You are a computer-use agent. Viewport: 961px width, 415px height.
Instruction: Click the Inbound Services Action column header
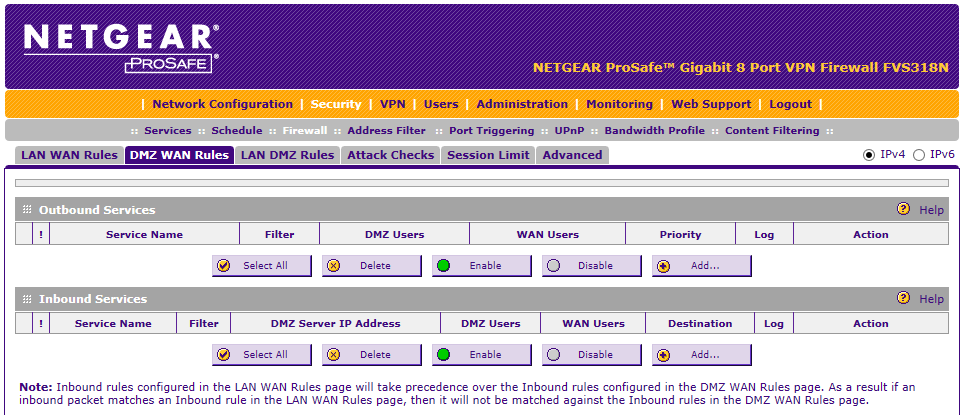pyautogui.click(x=871, y=323)
